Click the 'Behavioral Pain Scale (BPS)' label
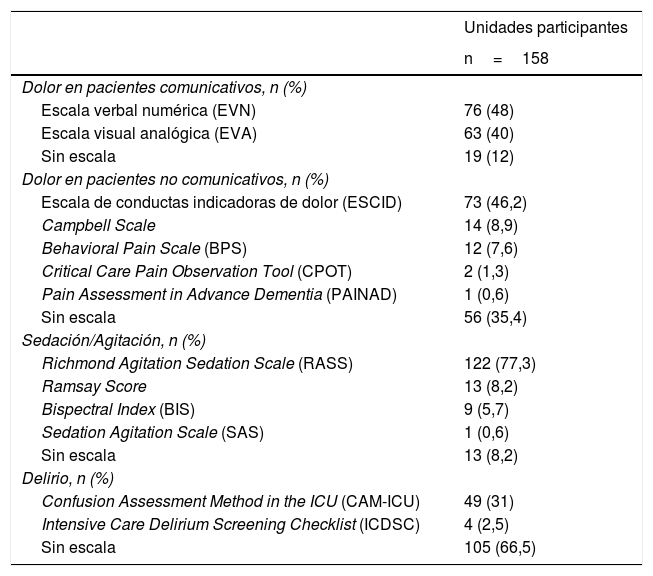The height and width of the screenshot is (576, 653). [x=144, y=249]
